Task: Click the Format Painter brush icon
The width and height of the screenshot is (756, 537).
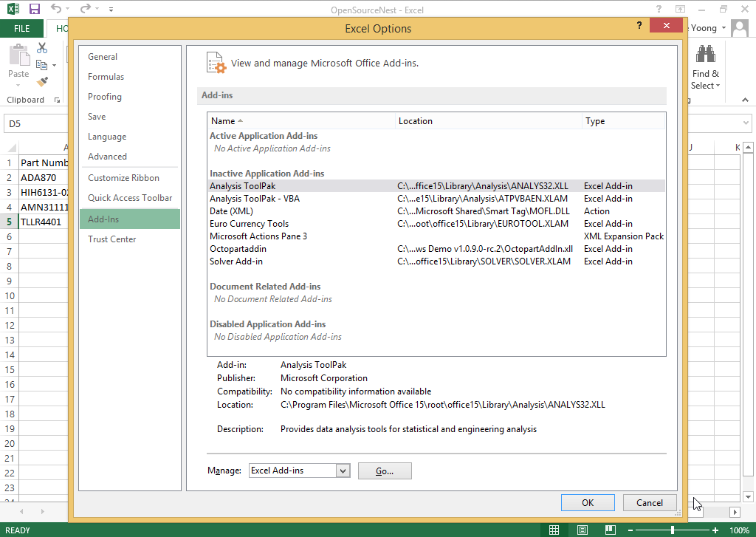Action: (42, 81)
